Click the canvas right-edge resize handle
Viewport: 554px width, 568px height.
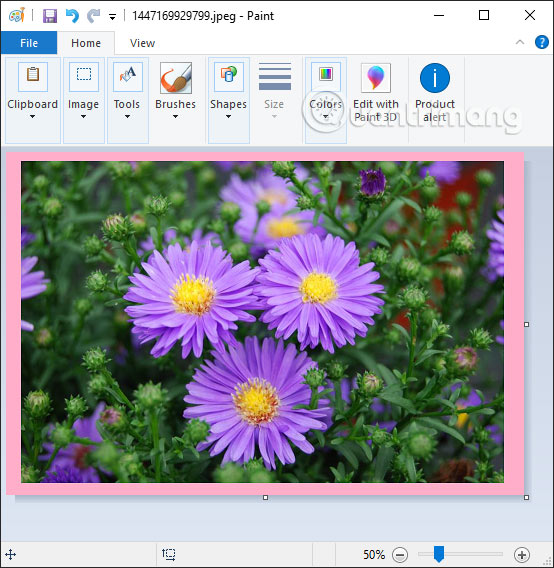pos(527,325)
